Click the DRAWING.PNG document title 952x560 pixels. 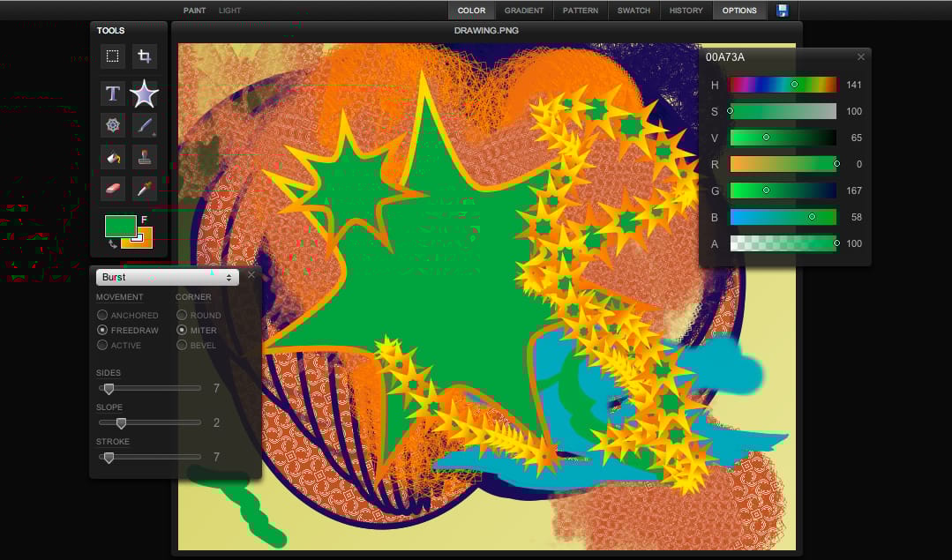[486, 30]
